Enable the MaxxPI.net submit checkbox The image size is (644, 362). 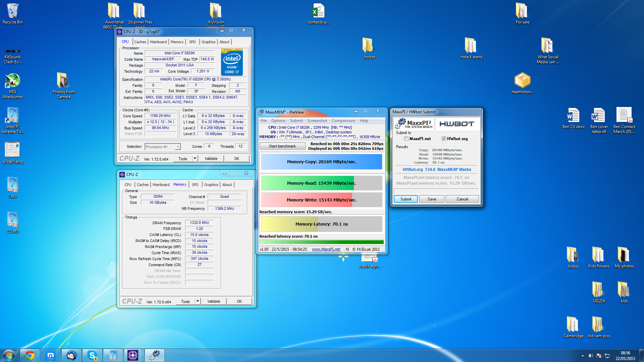(406, 139)
